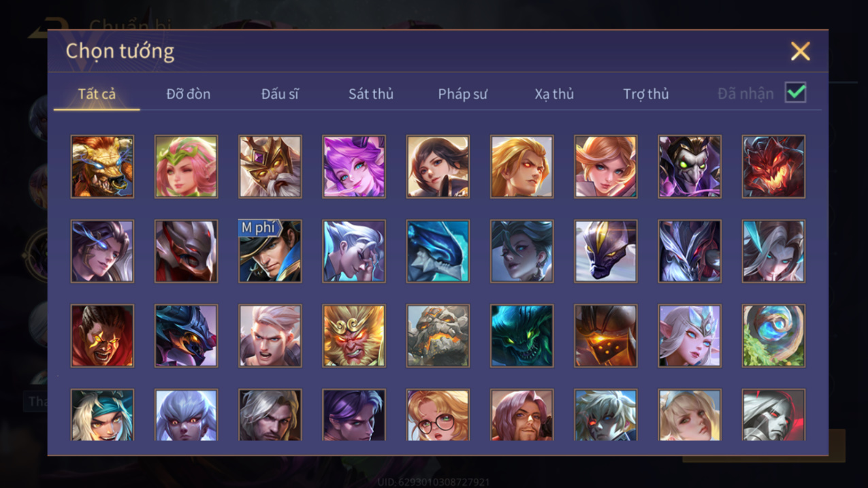Toggle the 'Đã nhận' checkbox
This screenshot has width=868, height=488.
point(795,93)
